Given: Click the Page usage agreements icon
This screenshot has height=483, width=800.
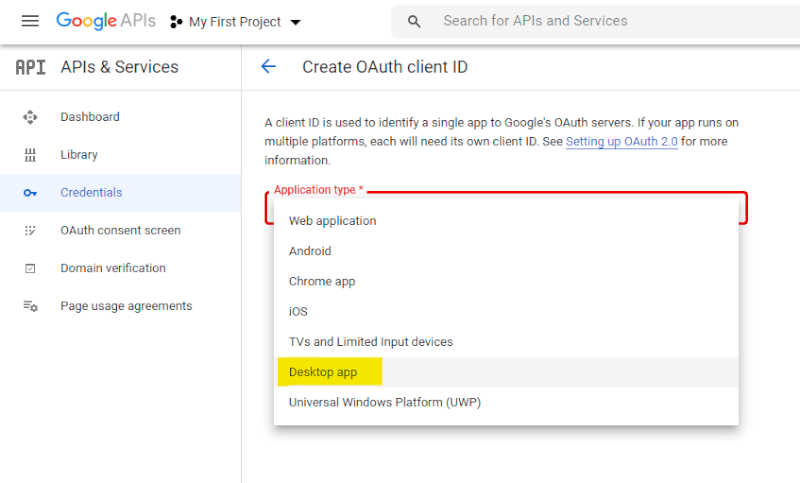Looking at the screenshot, I should pyautogui.click(x=30, y=307).
